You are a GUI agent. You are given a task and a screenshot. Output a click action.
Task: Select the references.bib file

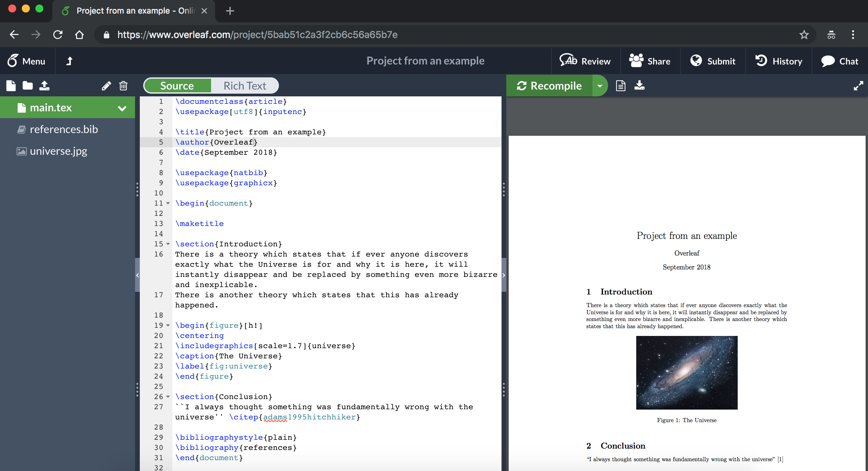[63, 129]
